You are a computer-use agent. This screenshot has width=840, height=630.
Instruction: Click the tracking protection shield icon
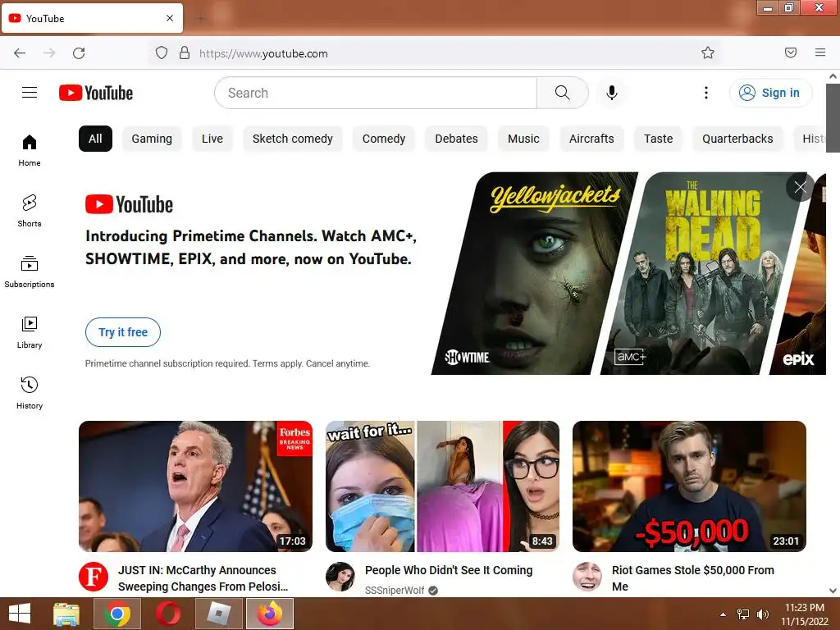162,53
